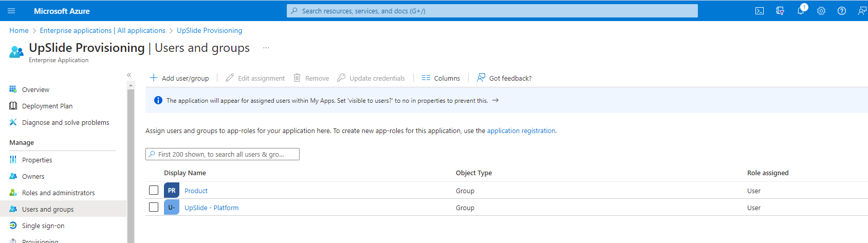Open the UpSlide - Platform group link
The height and width of the screenshot is (243, 868).
tap(211, 208)
